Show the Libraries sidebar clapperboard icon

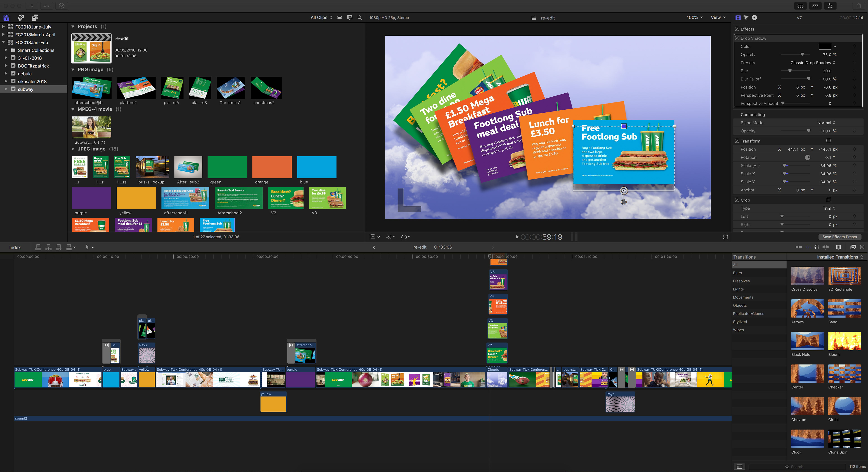[x=6, y=18]
